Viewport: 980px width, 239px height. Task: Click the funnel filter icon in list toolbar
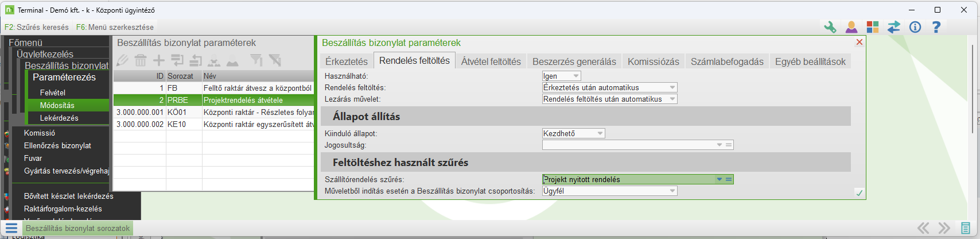(256, 60)
